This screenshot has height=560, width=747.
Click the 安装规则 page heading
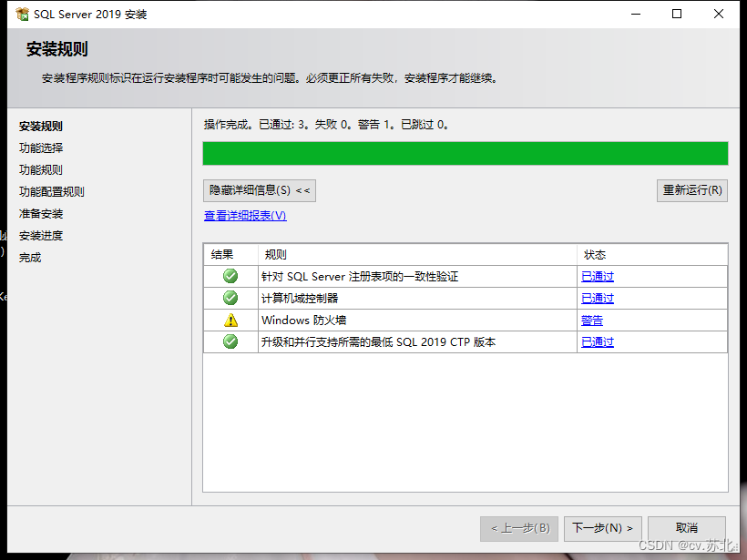[57, 49]
